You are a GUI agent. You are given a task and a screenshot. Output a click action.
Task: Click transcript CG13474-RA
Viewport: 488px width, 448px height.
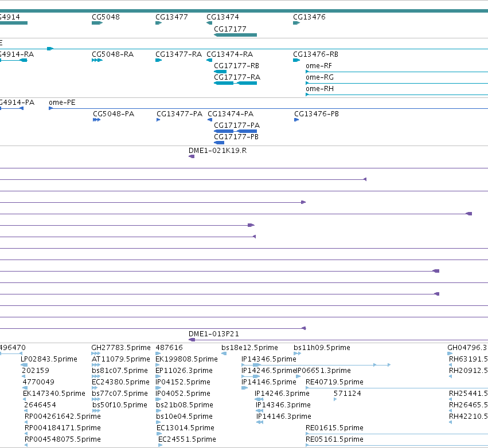click(x=230, y=54)
